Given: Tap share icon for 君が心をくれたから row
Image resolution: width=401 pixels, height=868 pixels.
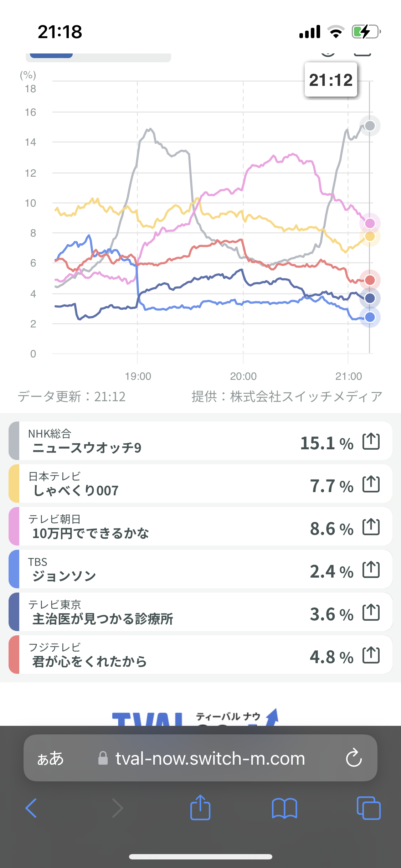Looking at the screenshot, I should pos(371,655).
